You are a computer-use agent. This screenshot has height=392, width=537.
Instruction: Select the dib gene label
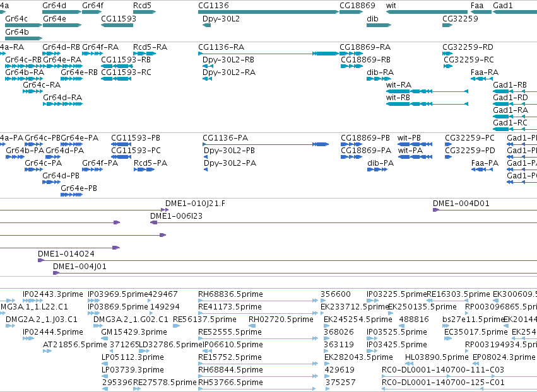(x=372, y=18)
